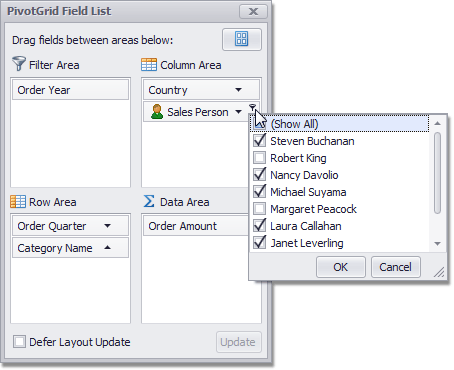This screenshot has height=370, width=454.
Task: Toggle sort arrow on Order Quarter field
Action: (107, 226)
